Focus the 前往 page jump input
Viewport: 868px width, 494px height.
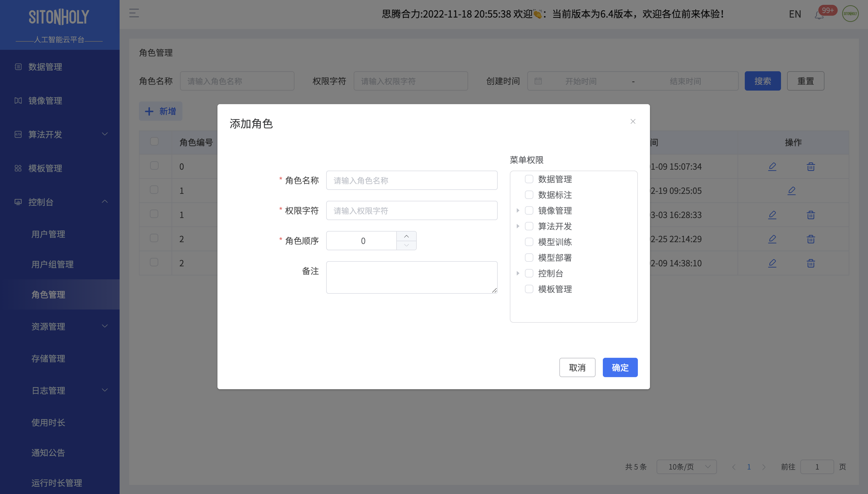pos(817,467)
